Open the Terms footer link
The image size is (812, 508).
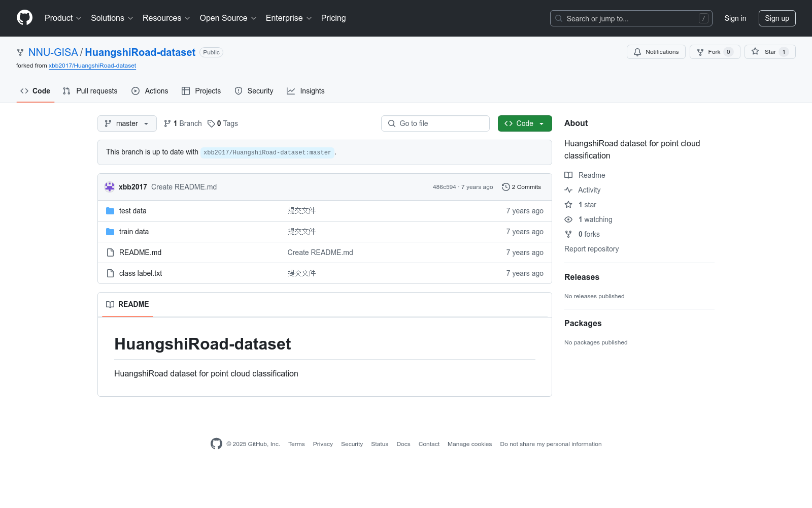point(296,444)
